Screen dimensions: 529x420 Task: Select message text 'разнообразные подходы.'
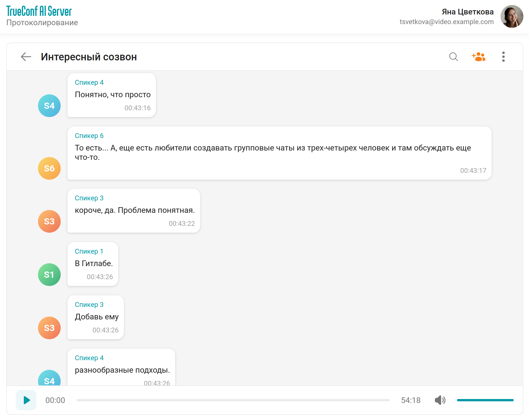[122, 370]
